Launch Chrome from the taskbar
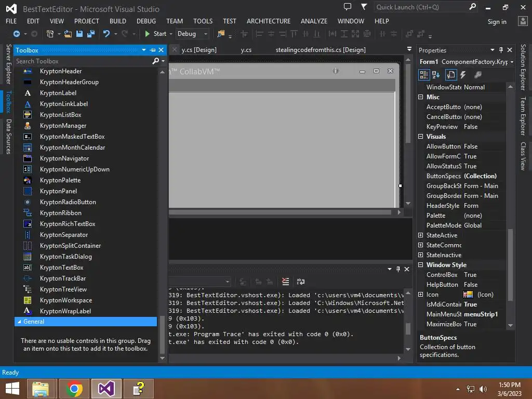The width and height of the screenshot is (532, 399). pos(74,389)
